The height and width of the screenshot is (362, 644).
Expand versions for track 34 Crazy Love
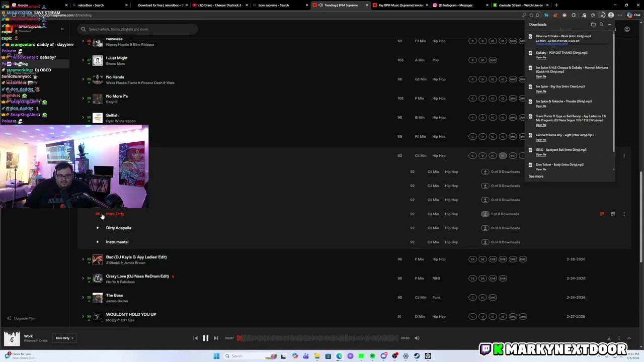83,279
